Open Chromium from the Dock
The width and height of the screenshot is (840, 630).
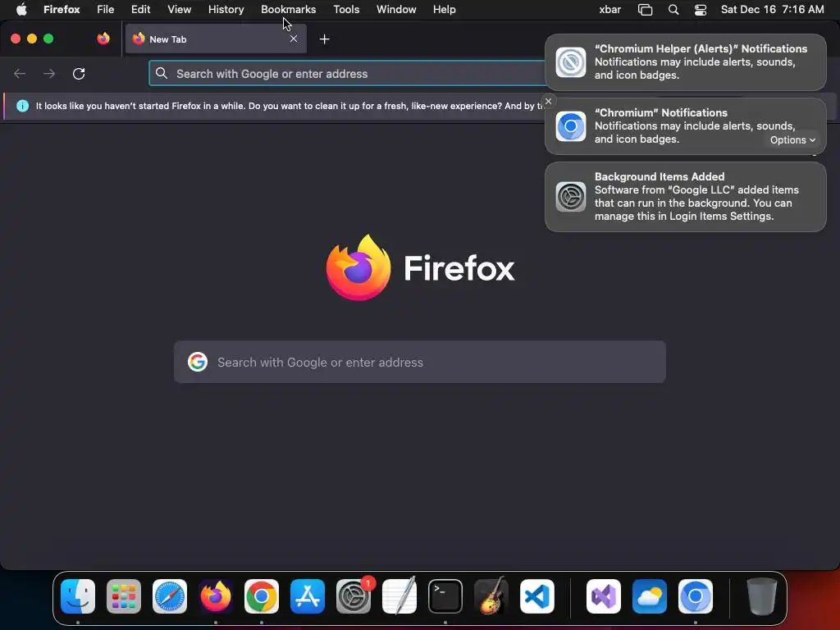click(x=696, y=596)
